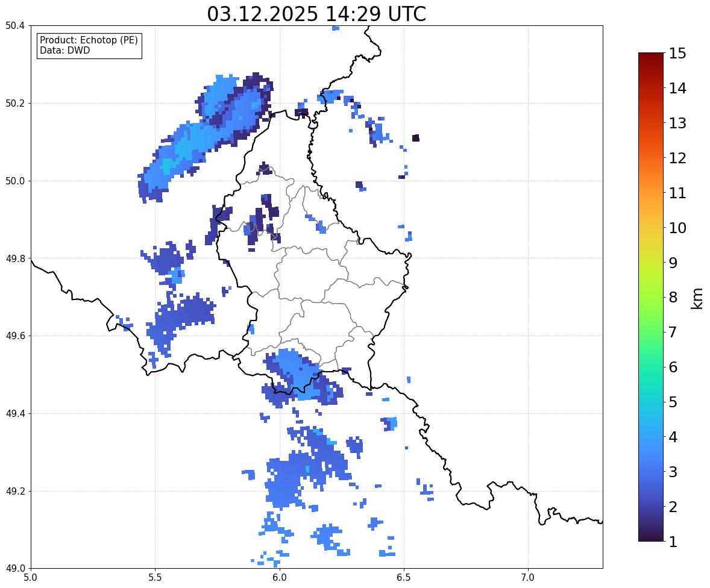Click the x-axis label '6.0'
Viewport: 710px width, 588px height.
coord(280,578)
